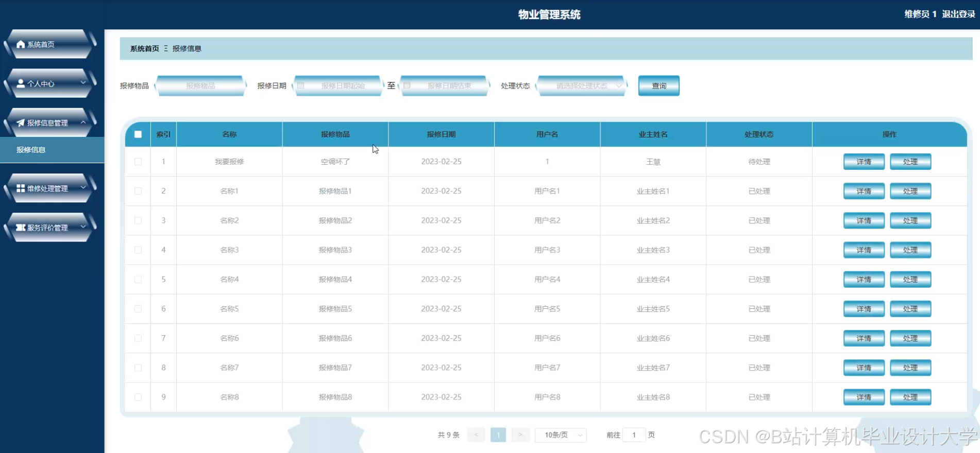This screenshot has width=980, height=453.
Task: Expand the 维修处理管理 menu chevron
Action: (83, 188)
